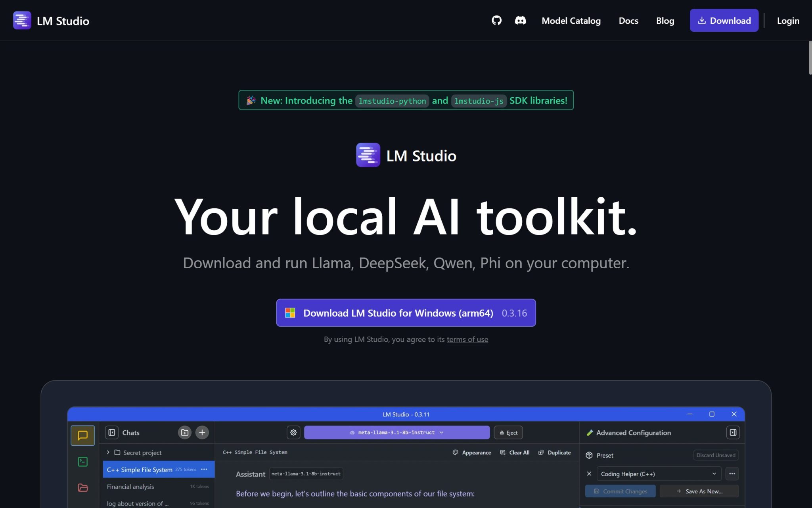Viewport: 812px width, 508px height.
Task: Click Download LM Studio for Windows button
Action: coord(406,313)
